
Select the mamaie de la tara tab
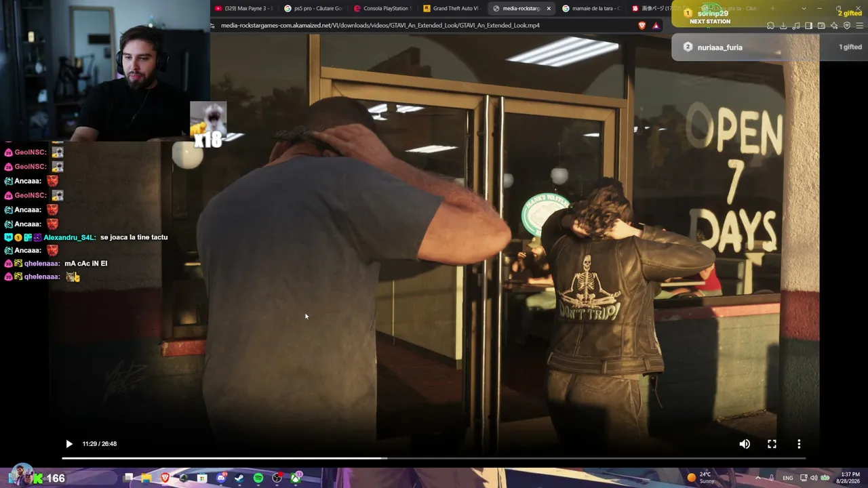tap(590, 8)
